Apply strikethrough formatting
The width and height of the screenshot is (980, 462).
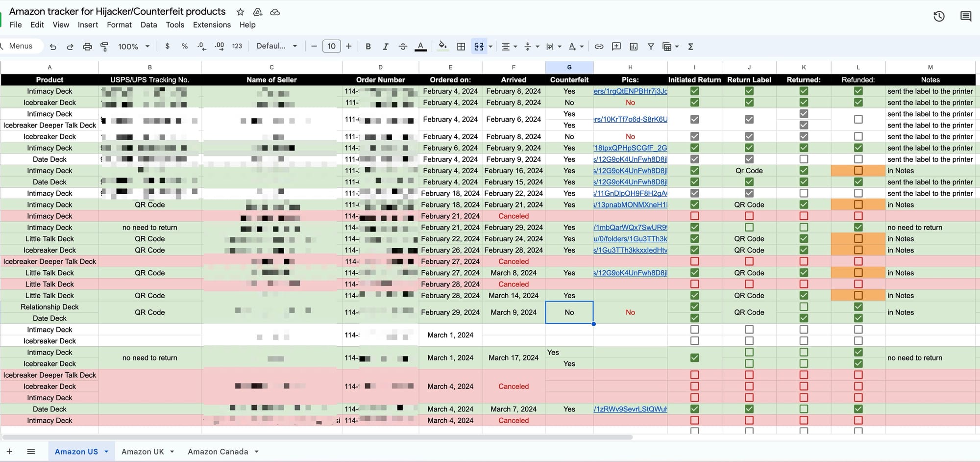tap(402, 46)
